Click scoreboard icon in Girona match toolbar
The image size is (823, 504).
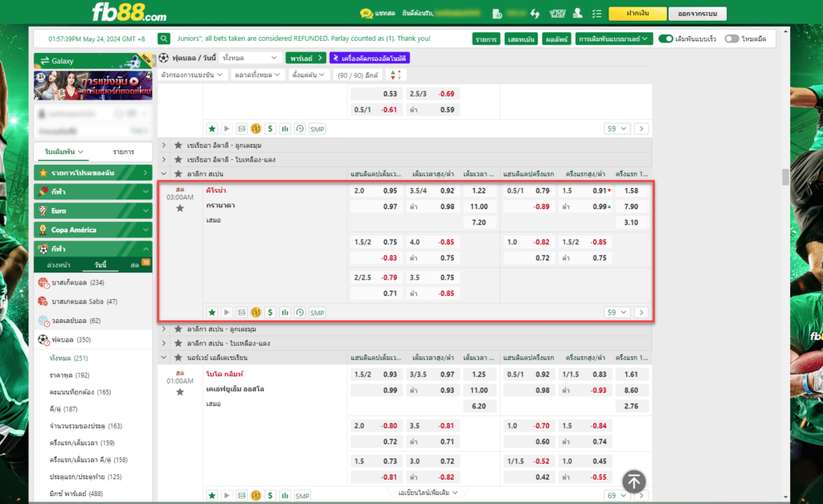tap(241, 313)
